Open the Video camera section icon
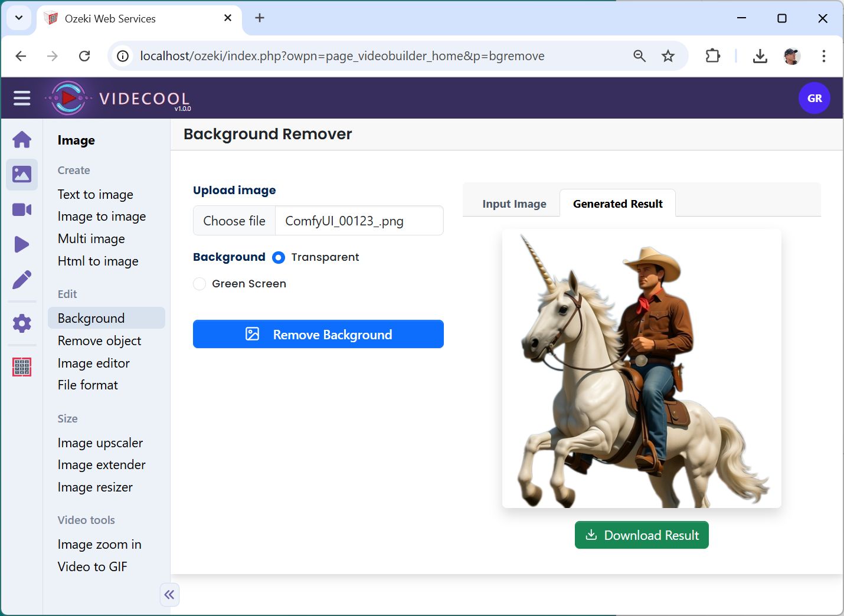The width and height of the screenshot is (844, 616). pos(22,209)
